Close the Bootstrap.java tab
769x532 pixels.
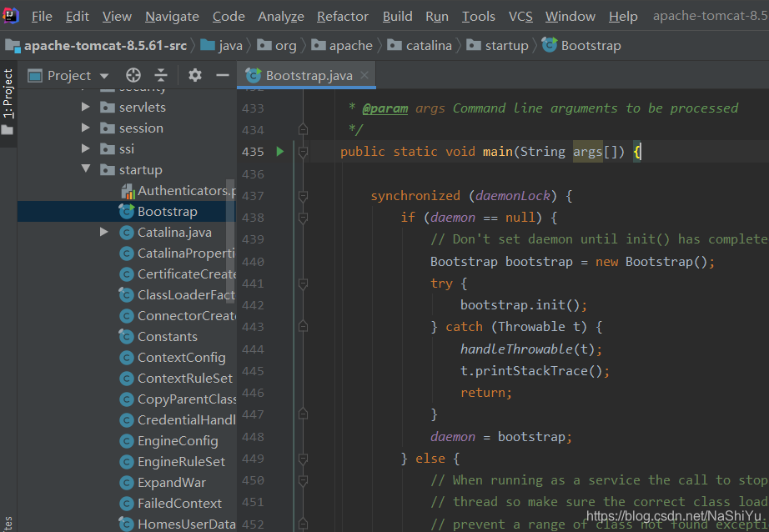pyautogui.click(x=364, y=75)
